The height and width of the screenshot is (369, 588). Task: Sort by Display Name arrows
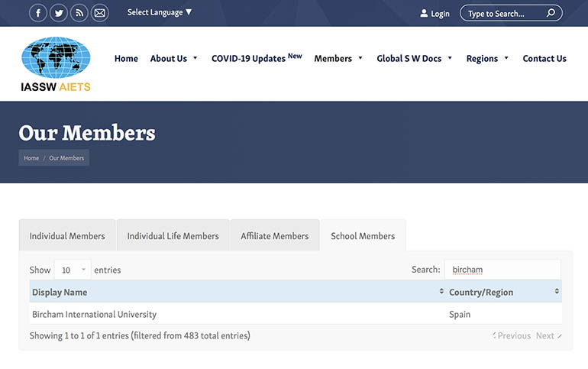(441, 291)
